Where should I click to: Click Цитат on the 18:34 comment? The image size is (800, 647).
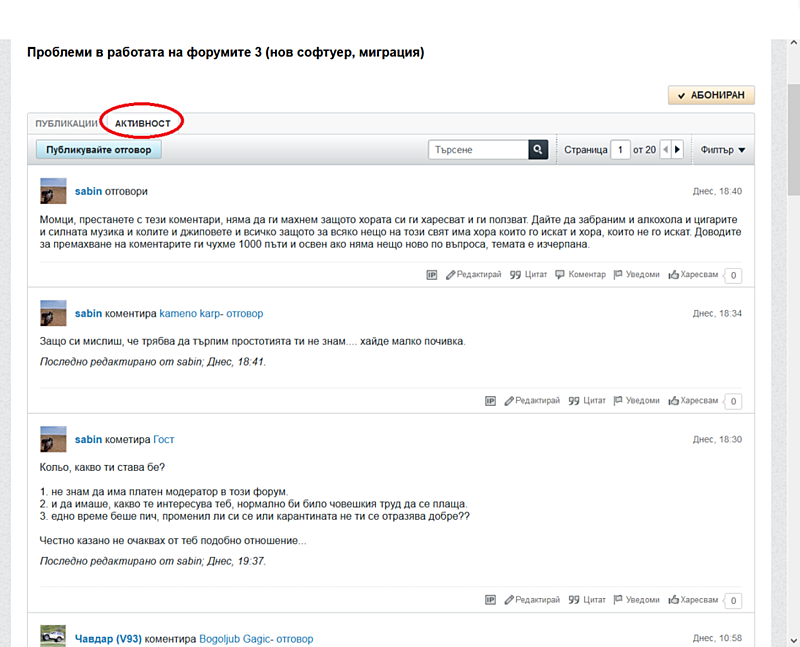pos(587,401)
